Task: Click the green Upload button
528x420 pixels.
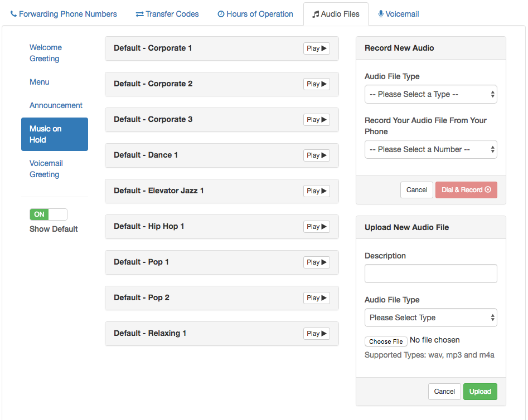Action: pyautogui.click(x=480, y=392)
